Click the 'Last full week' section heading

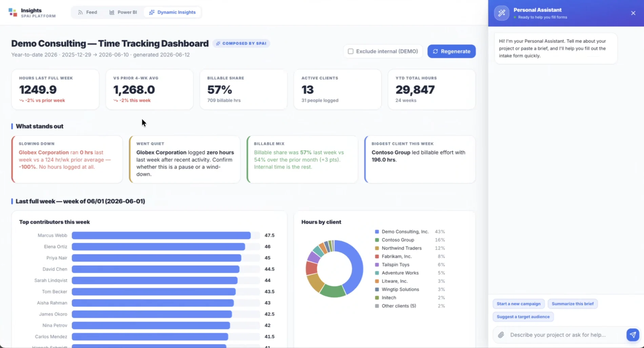point(80,201)
